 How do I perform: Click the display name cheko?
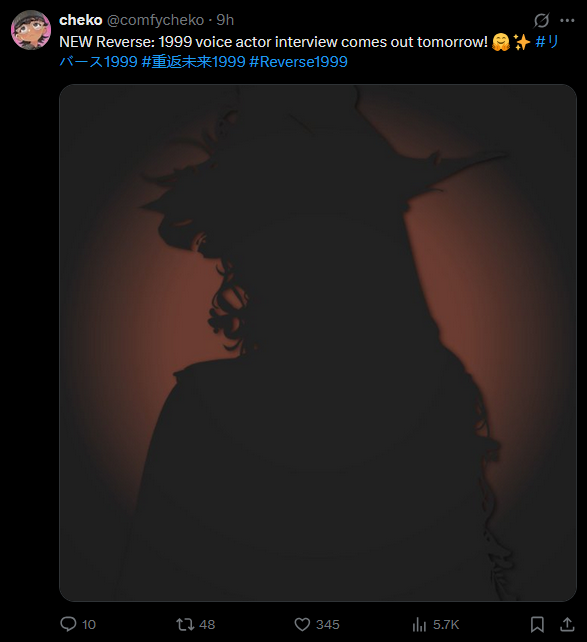click(x=81, y=20)
